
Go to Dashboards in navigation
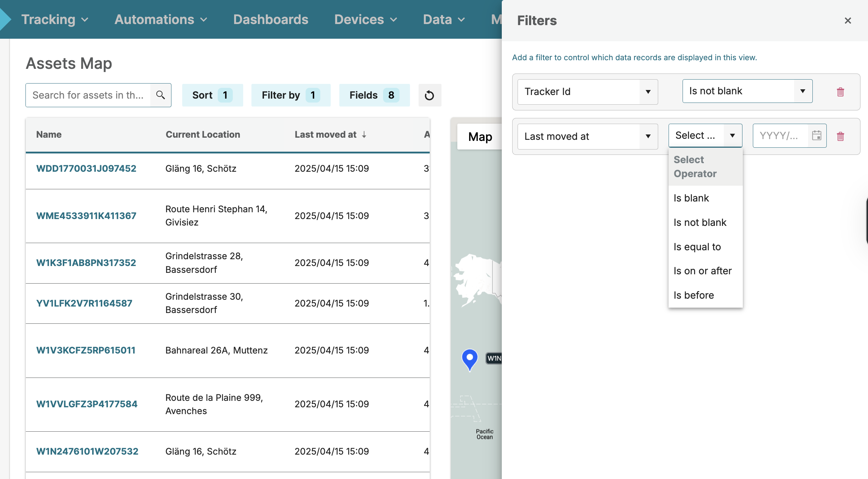tap(270, 19)
